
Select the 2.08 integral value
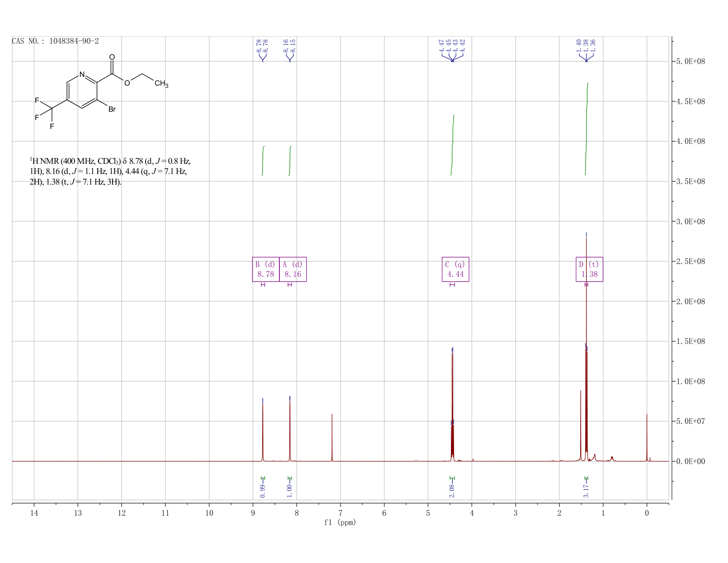tap(452, 491)
